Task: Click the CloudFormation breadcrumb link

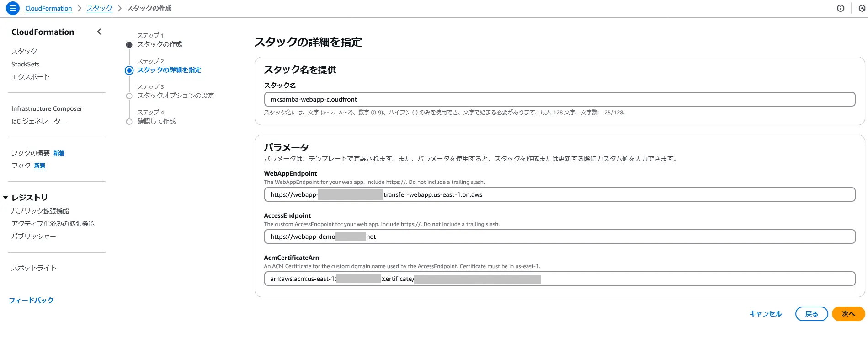Action: (48, 8)
